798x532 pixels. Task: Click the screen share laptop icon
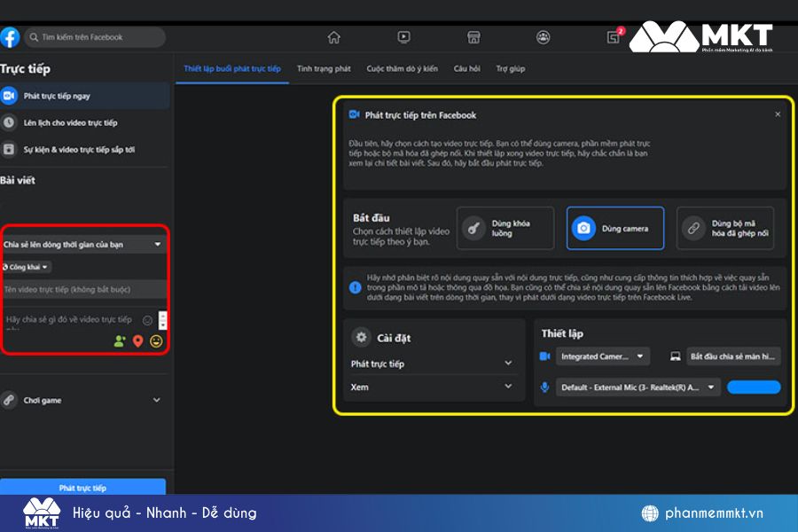(x=676, y=356)
